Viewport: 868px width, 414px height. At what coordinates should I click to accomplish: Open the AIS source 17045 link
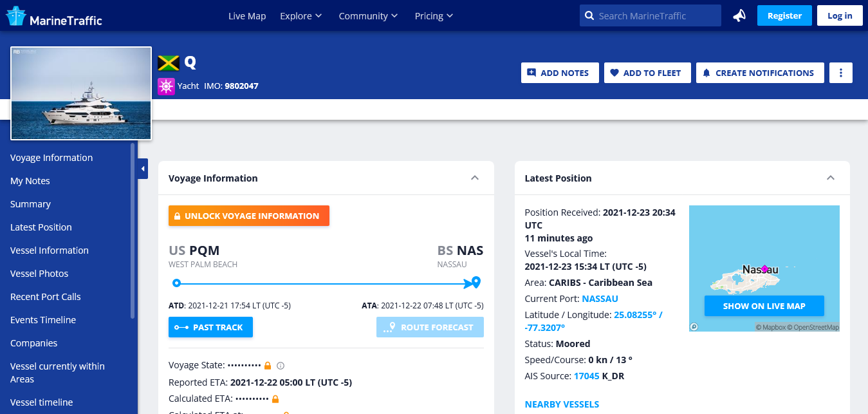(x=586, y=376)
